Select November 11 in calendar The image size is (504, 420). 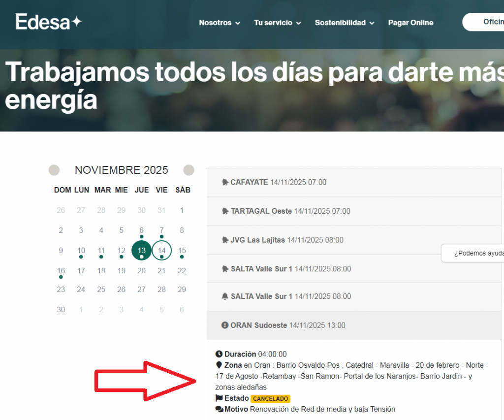pyautogui.click(x=101, y=251)
